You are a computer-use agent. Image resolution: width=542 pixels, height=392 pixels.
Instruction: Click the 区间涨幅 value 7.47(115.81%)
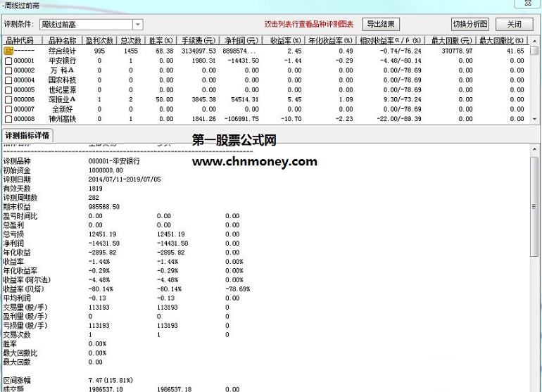[111, 380]
